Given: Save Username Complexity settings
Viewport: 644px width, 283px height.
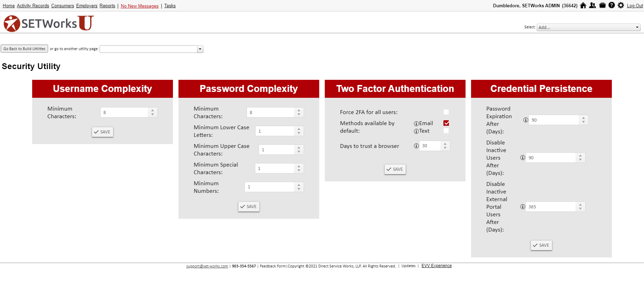Looking at the screenshot, I should click(x=102, y=132).
